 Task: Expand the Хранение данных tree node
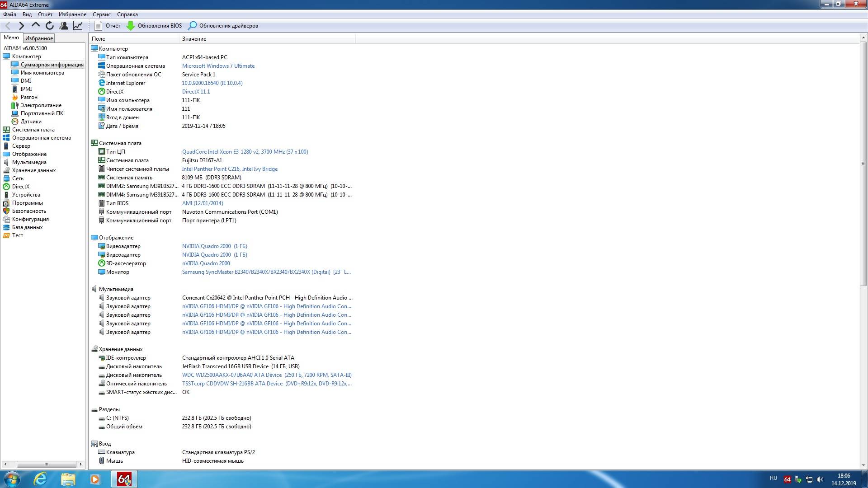(34, 170)
